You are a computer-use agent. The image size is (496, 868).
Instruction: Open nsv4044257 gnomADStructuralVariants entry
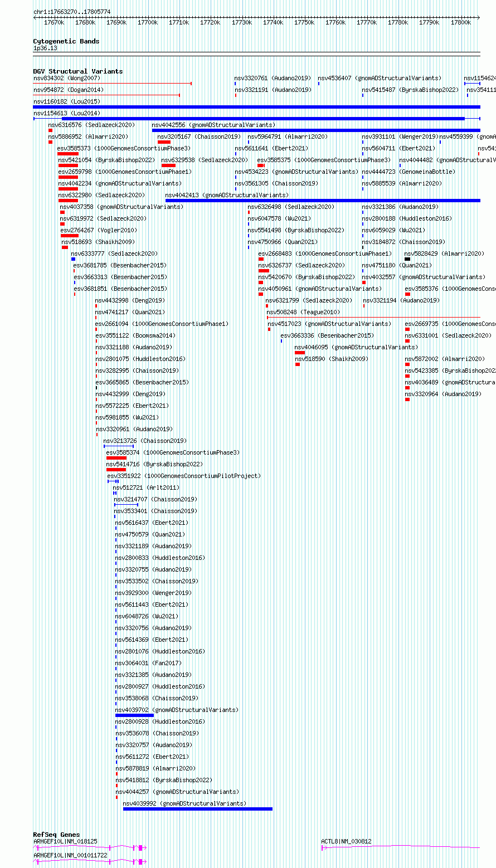(177, 792)
